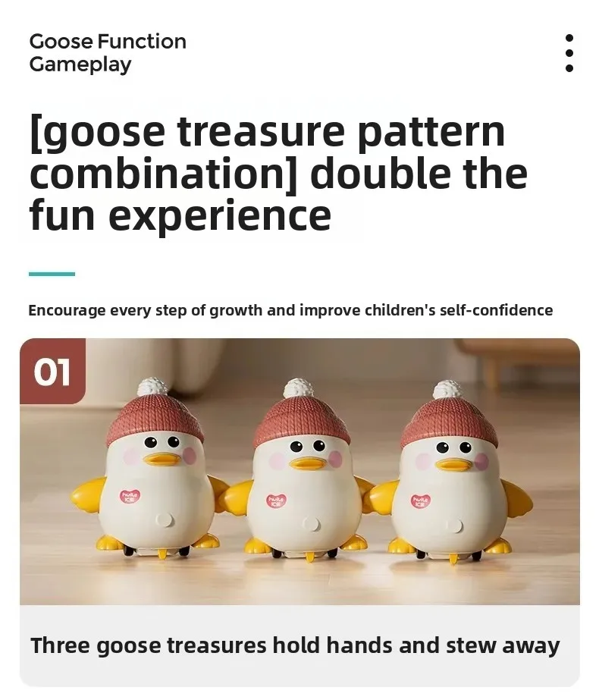
Task: Click the goose treasure pattern combination heading
Action: click(x=279, y=173)
